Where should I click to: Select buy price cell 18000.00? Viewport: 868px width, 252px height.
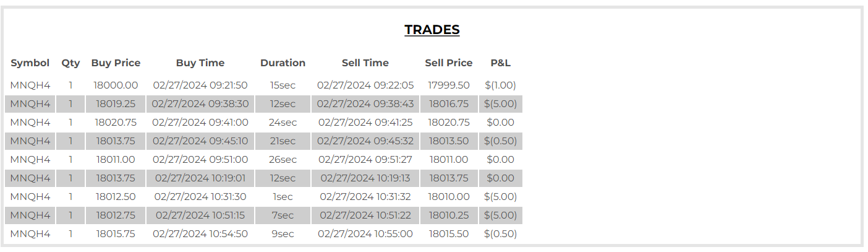coord(116,85)
